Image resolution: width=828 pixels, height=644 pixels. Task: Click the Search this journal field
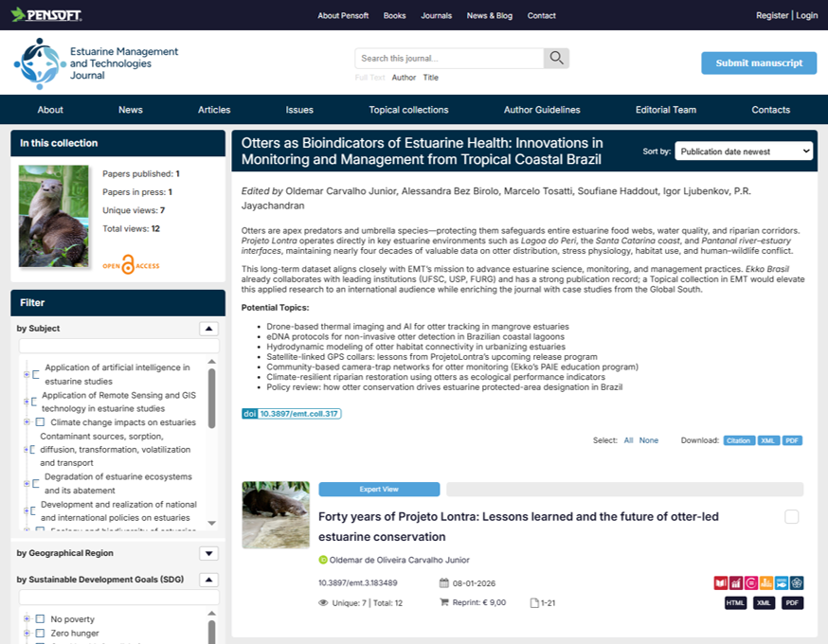click(449, 58)
